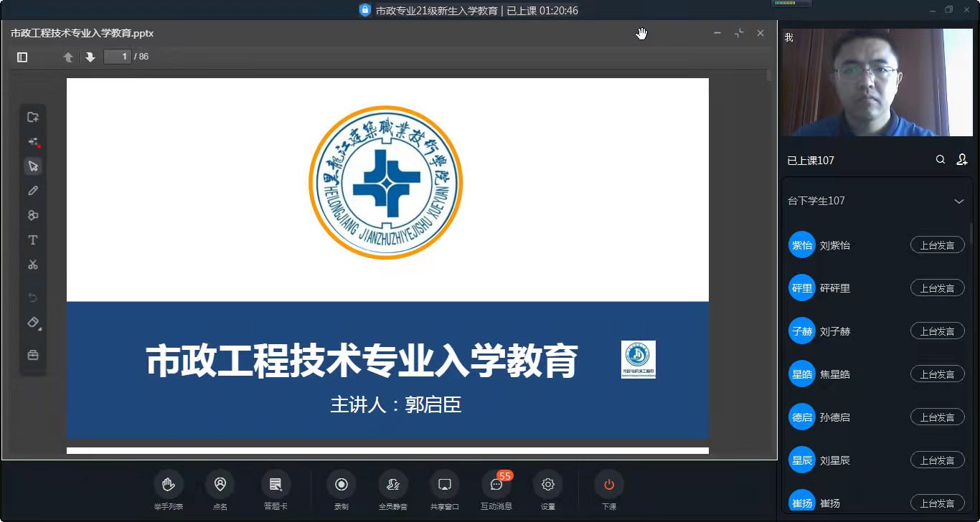Image resolution: width=980 pixels, height=522 pixels.
Task: Select the eraser tool
Action: [33, 323]
